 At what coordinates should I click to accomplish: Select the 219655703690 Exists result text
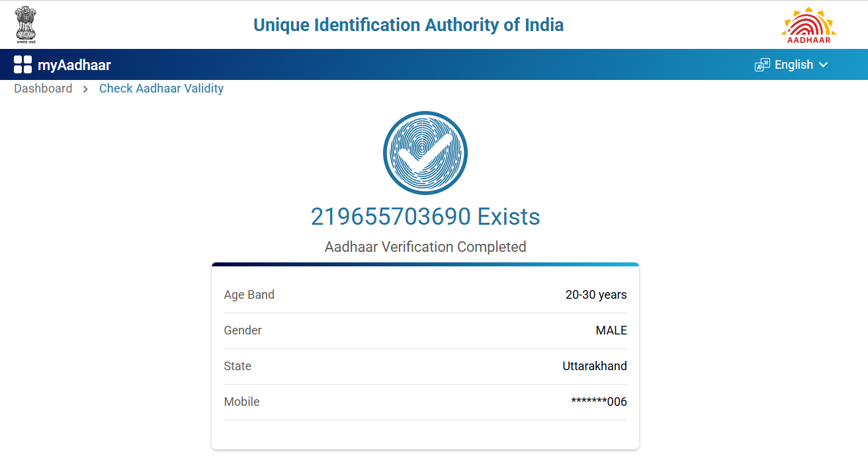click(425, 217)
